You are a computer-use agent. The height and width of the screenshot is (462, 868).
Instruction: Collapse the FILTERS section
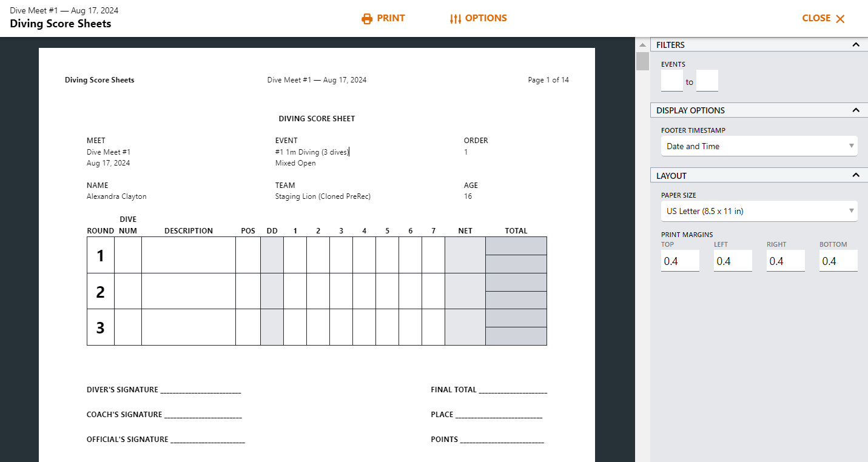point(856,44)
